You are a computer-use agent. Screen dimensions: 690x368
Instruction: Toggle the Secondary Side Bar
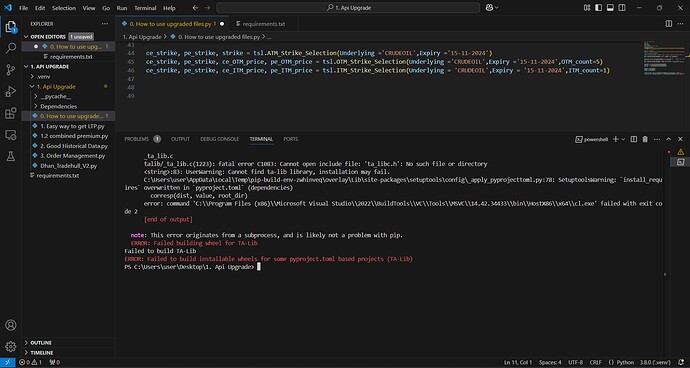click(x=622, y=7)
